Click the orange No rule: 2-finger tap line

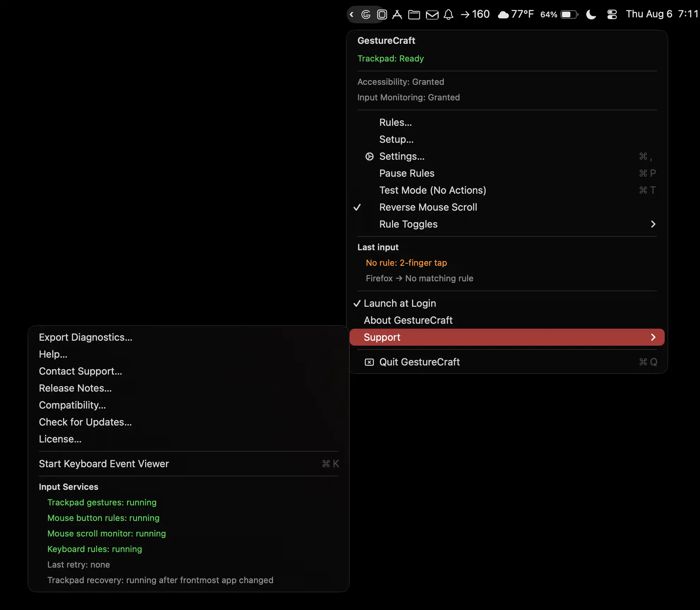407,263
